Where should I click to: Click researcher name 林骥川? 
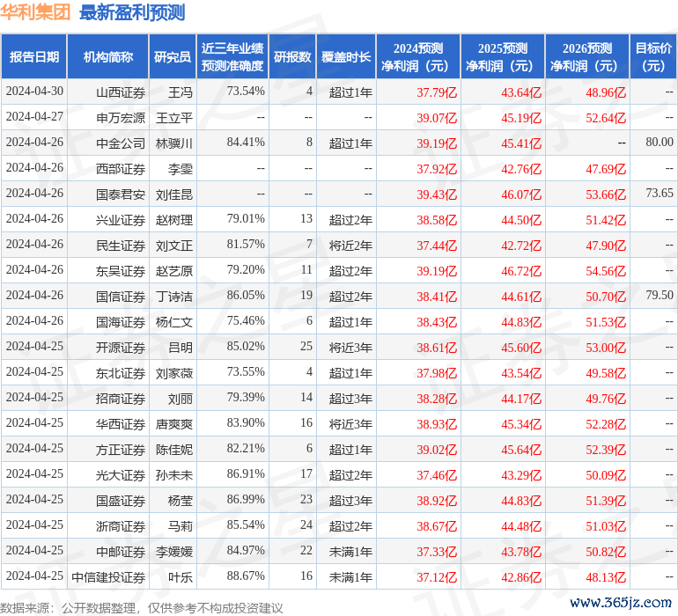tap(174, 143)
